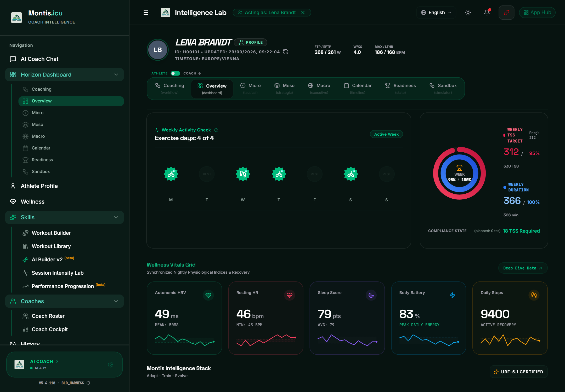Close the Acting as Lena Brandt chip

pos(303,13)
